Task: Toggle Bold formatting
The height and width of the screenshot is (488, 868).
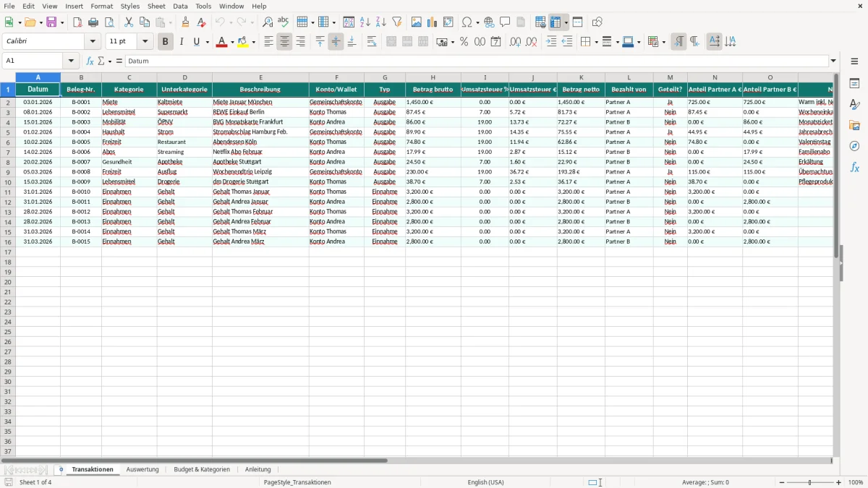Action: 165,42
